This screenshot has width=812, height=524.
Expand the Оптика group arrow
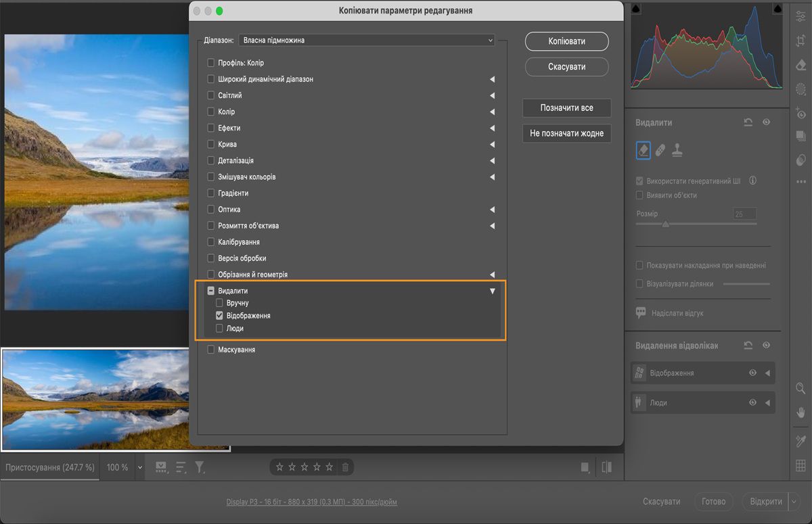pyautogui.click(x=492, y=210)
